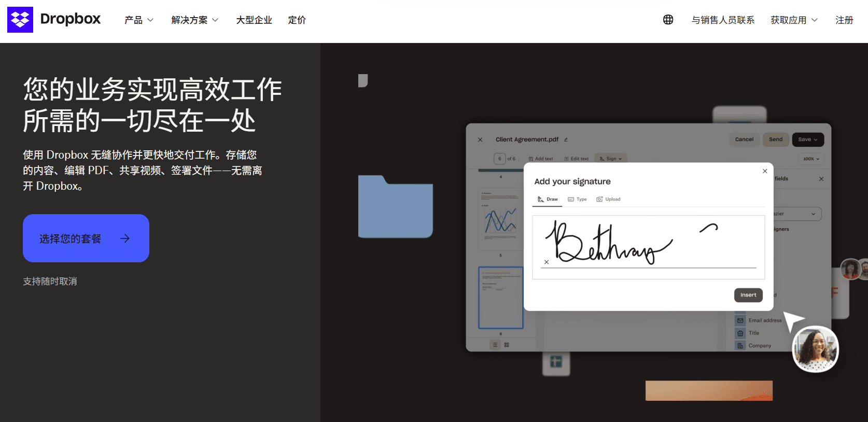Click the Dropbox wordmark in the header
Screen dimensions: 868x422
71,19
